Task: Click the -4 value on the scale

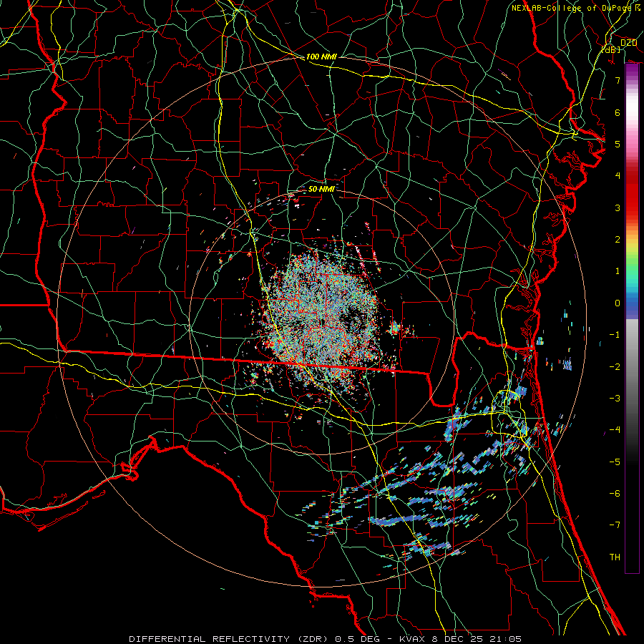Action: (615, 430)
